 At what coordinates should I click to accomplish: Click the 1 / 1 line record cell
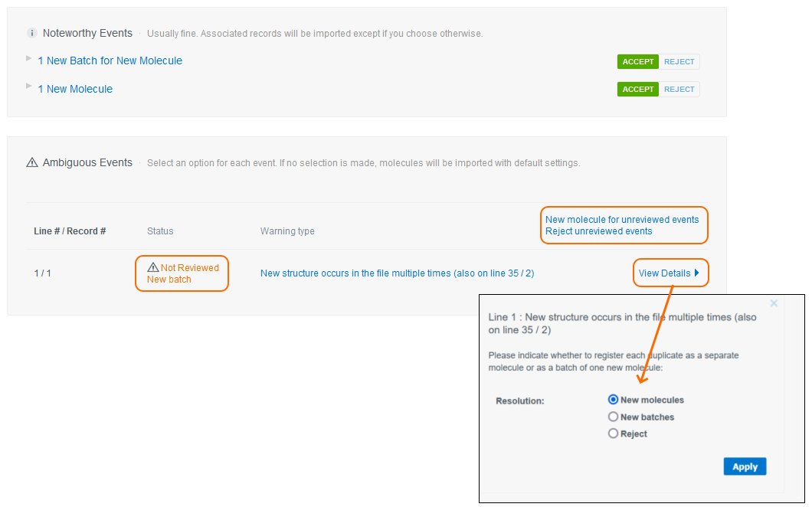click(42, 273)
